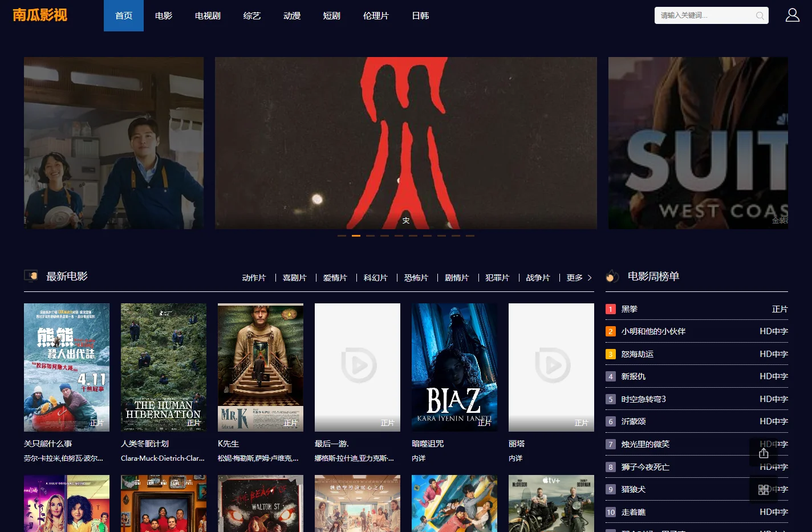The height and width of the screenshot is (532, 812).
Task: Open the 伦理片 nav tab
Action: pos(376,15)
